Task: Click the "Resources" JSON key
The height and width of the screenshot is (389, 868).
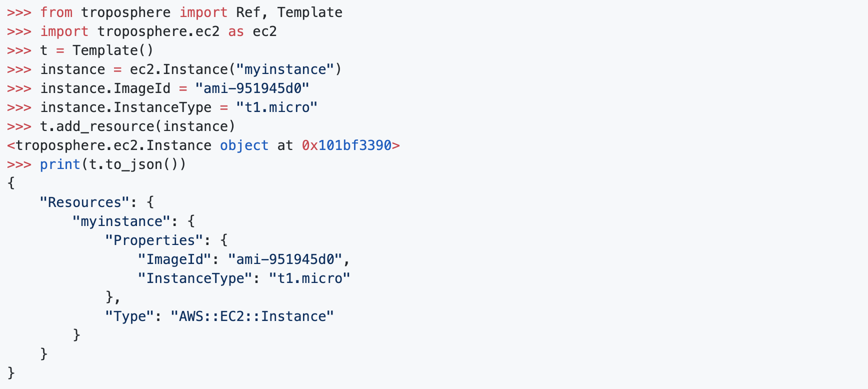Action: pyautogui.click(x=84, y=202)
